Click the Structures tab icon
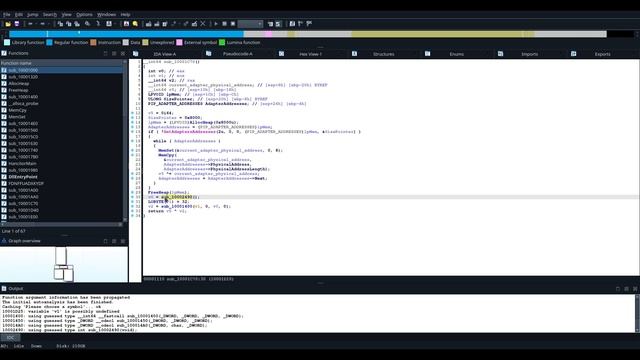 pyautogui.click(x=354, y=53)
